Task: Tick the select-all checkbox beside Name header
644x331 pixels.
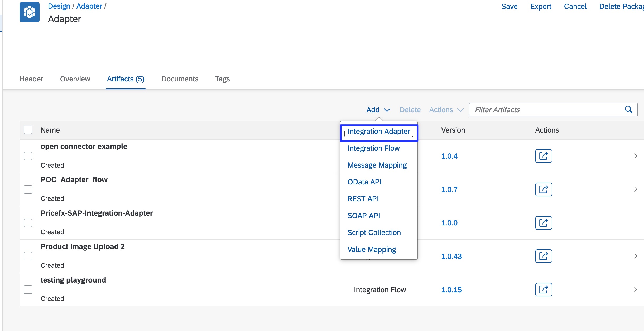Action: pos(28,130)
